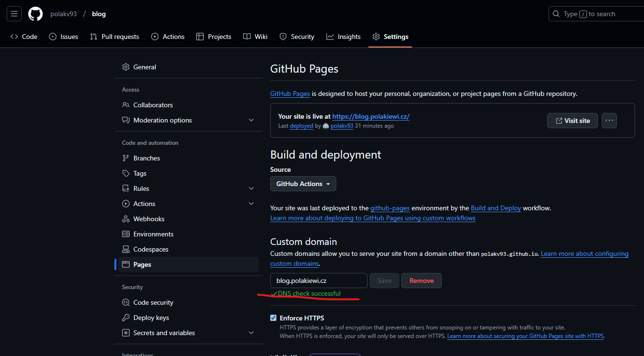Viewport: 644px width, 356px height.
Task: Click the disabled Save button
Action: pos(384,281)
